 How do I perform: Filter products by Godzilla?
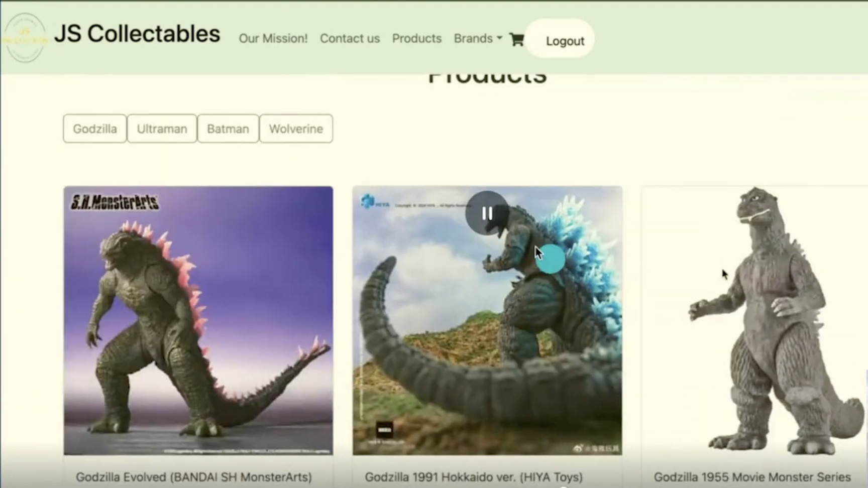pyautogui.click(x=95, y=129)
